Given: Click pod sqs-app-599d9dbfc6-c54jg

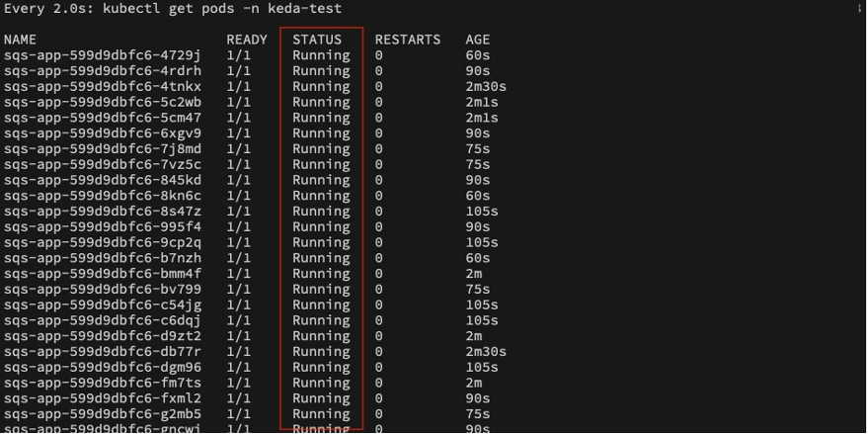Looking at the screenshot, I should [x=103, y=304].
